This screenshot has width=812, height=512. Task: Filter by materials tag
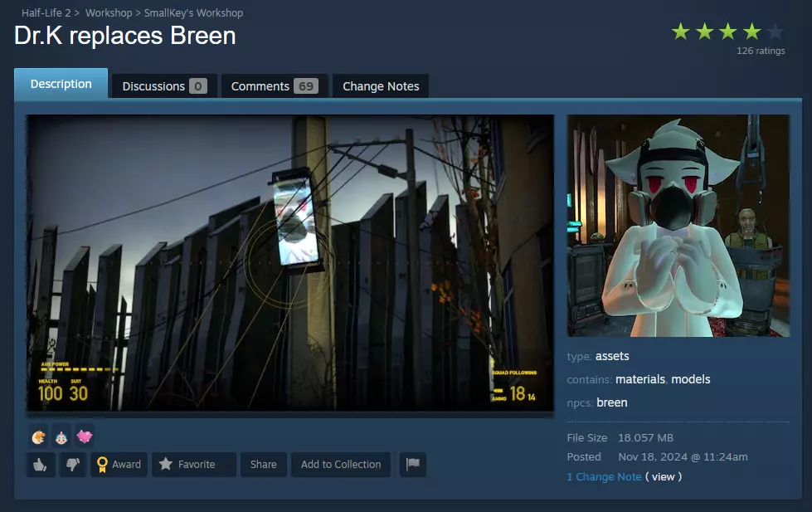[640, 379]
